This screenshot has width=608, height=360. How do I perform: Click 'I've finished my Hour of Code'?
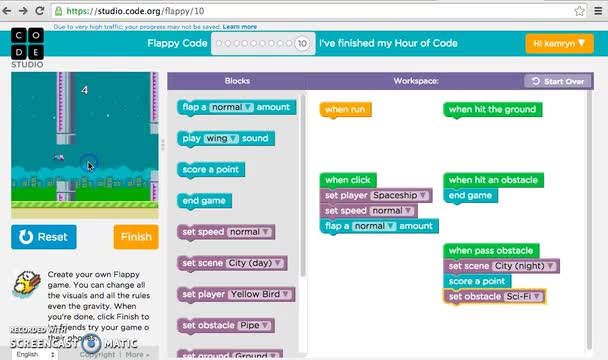[x=388, y=43]
